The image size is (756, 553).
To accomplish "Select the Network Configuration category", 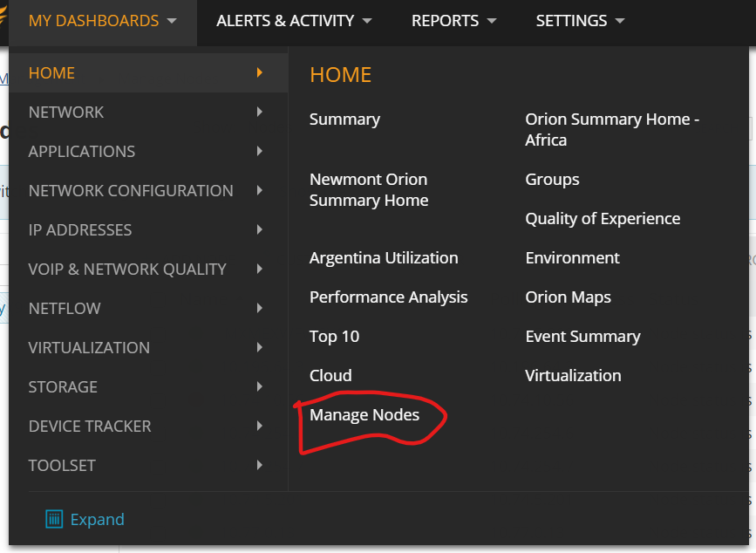I will pyautogui.click(x=148, y=191).
